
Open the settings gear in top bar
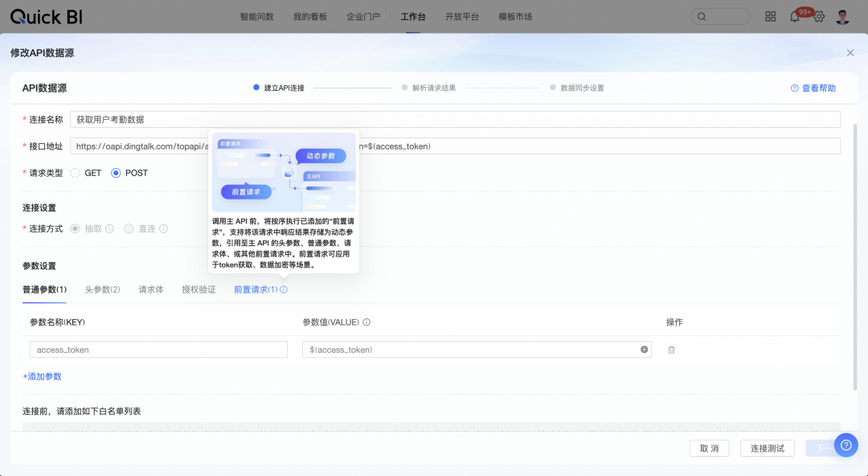[819, 17]
